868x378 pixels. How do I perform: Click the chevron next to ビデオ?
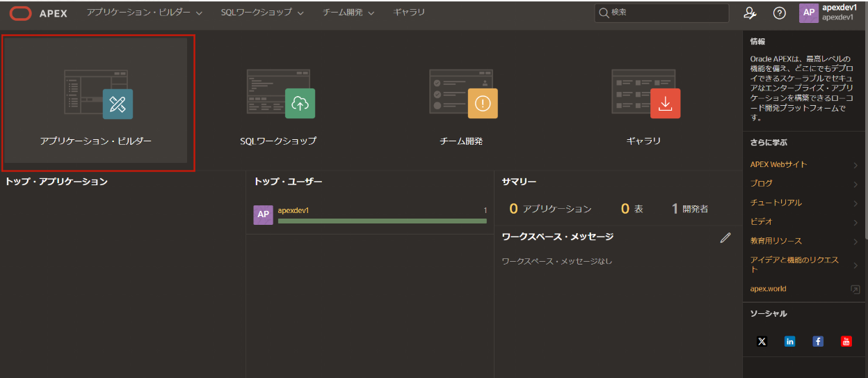tap(855, 223)
